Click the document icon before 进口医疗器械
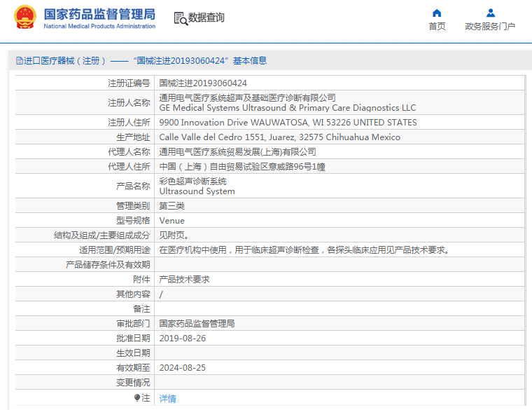The image size is (532, 410). click(x=20, y=61)
